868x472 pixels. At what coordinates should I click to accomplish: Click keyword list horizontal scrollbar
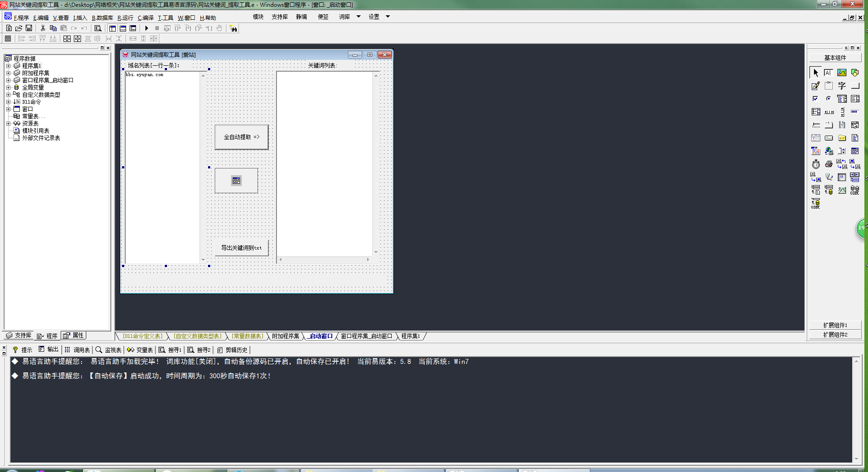[324, 259]
